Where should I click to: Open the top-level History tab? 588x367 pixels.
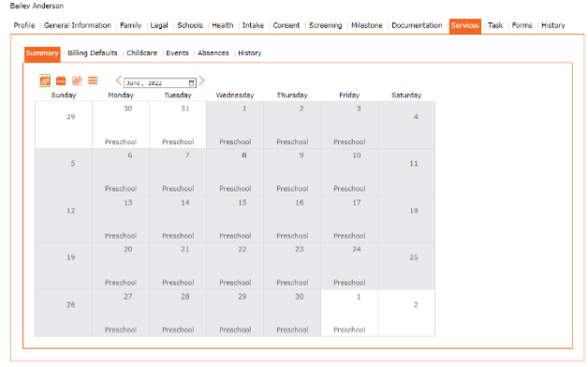coord(553,25)
